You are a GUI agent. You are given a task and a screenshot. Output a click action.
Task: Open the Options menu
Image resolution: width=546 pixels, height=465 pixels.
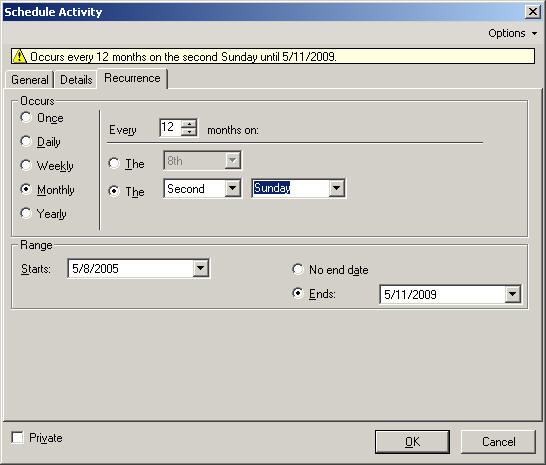pos(513,33)
